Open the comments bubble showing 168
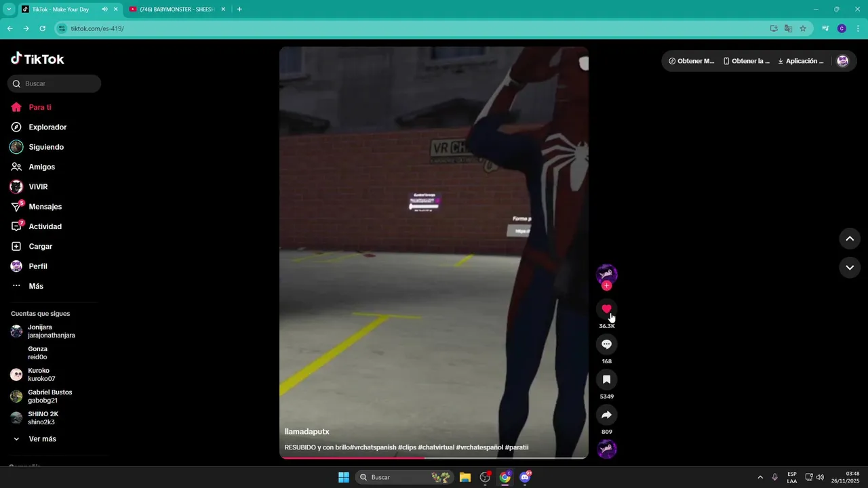Screen dimensions: 868x488 click(x=606, y=344)
